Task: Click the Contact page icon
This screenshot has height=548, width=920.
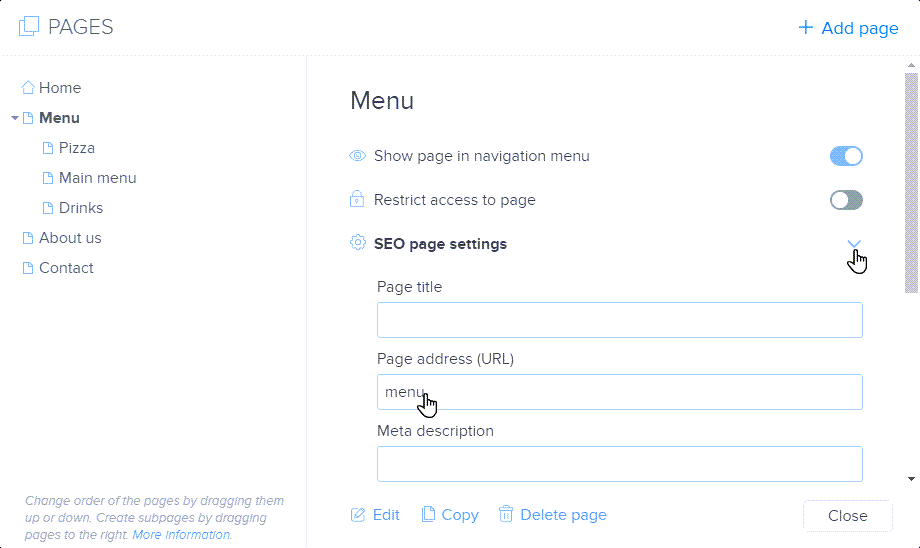Action: tap(28, 268)
